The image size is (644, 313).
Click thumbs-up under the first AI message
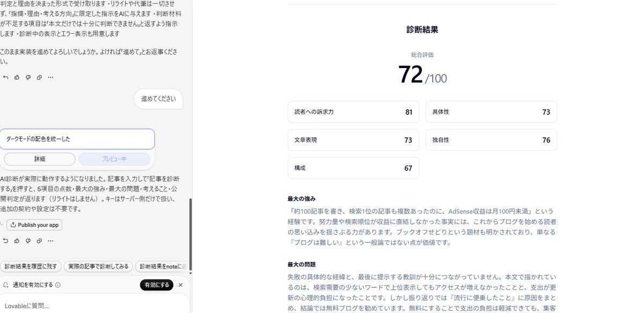pyautogui.click(x=17, y=77)
